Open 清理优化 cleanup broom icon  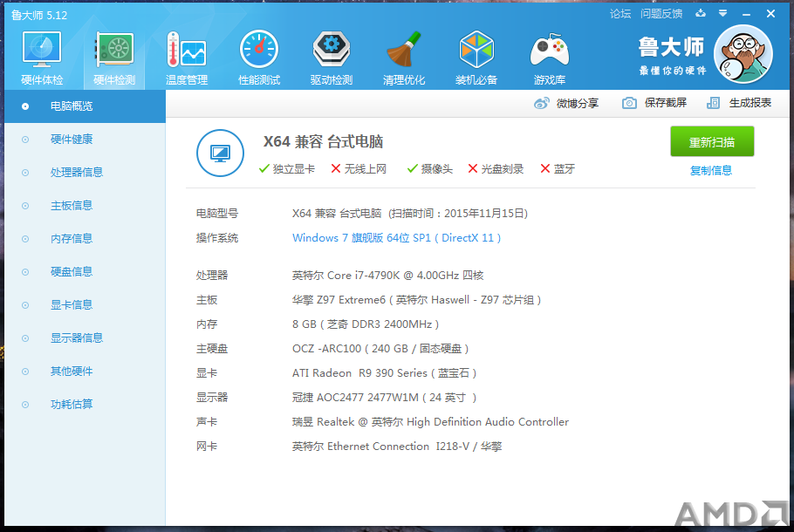point(404,58)
